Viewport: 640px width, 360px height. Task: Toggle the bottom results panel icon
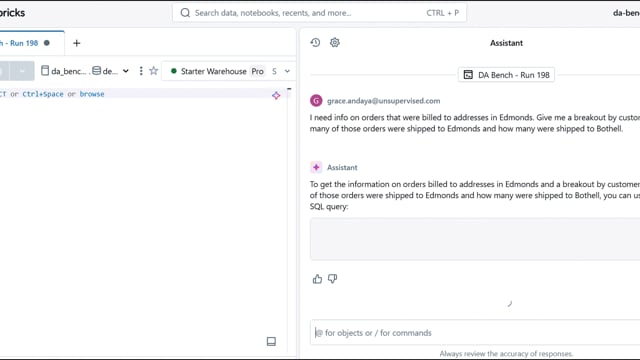pyautogui.click(x=271, y=341)
